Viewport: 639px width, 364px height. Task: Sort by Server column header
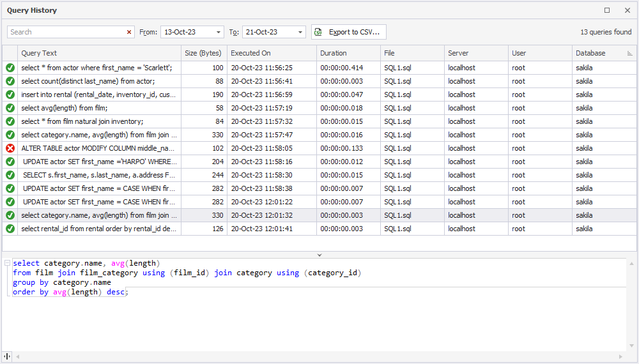(477, 54)
